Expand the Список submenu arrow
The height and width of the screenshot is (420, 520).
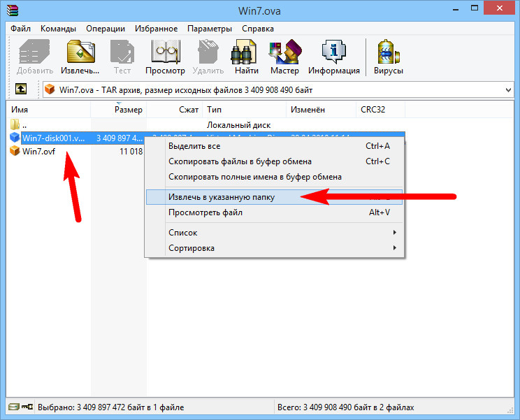[394, 233]
